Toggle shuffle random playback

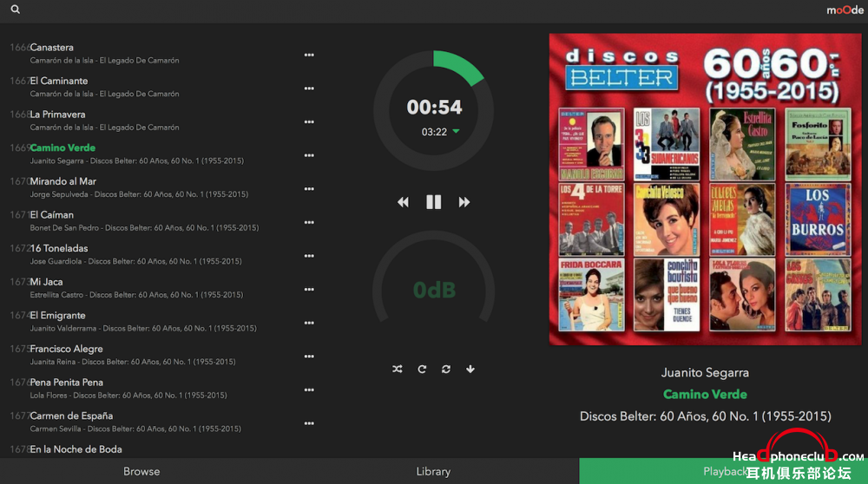point(398,369)
